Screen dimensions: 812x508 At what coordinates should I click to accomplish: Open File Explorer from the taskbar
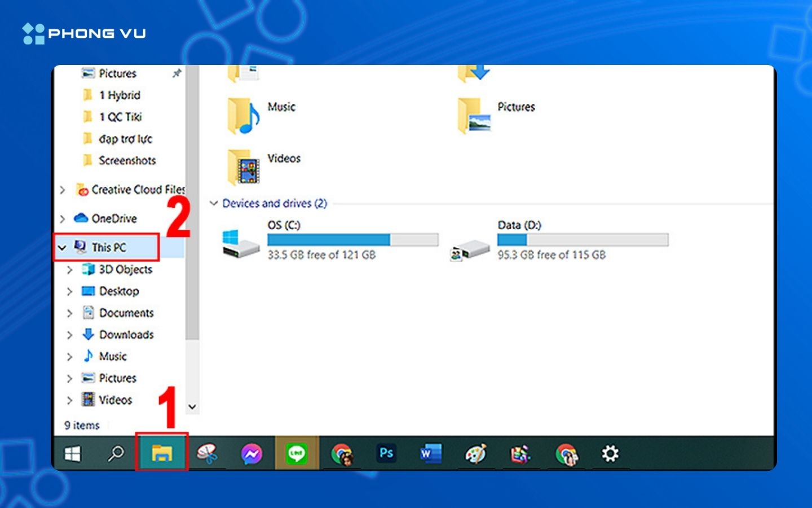[161, 453]
